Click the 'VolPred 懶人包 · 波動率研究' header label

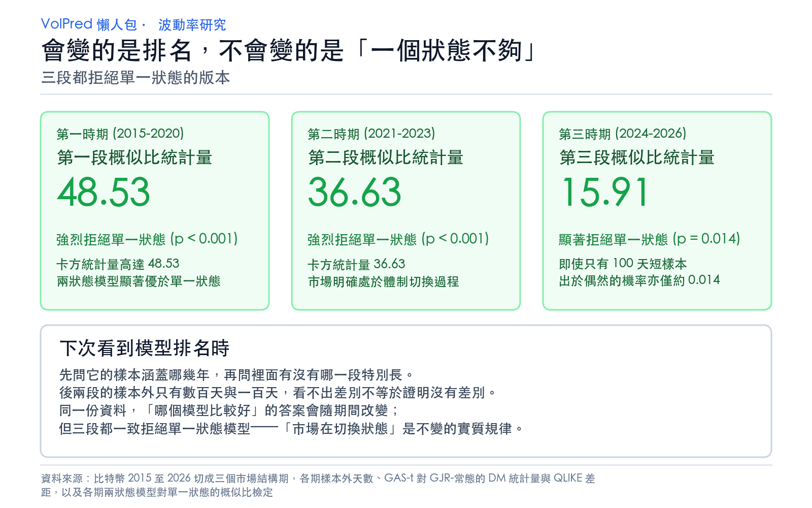coord(133,24)
